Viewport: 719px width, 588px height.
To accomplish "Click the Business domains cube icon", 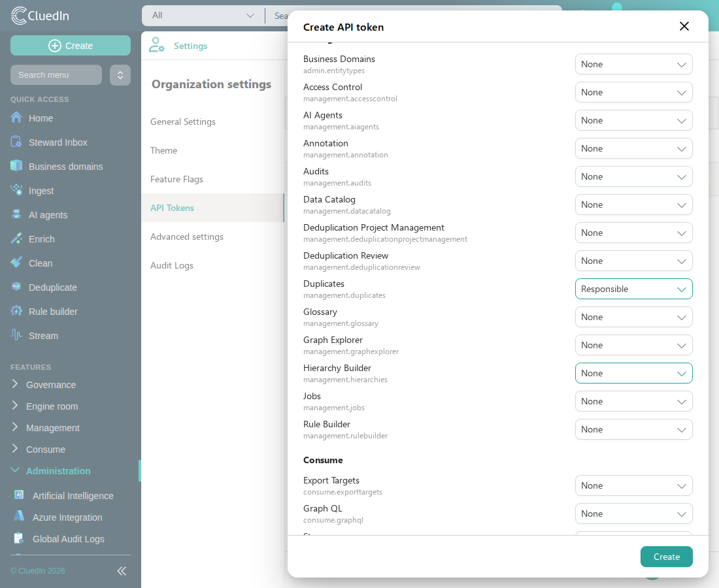I will 16,166.
